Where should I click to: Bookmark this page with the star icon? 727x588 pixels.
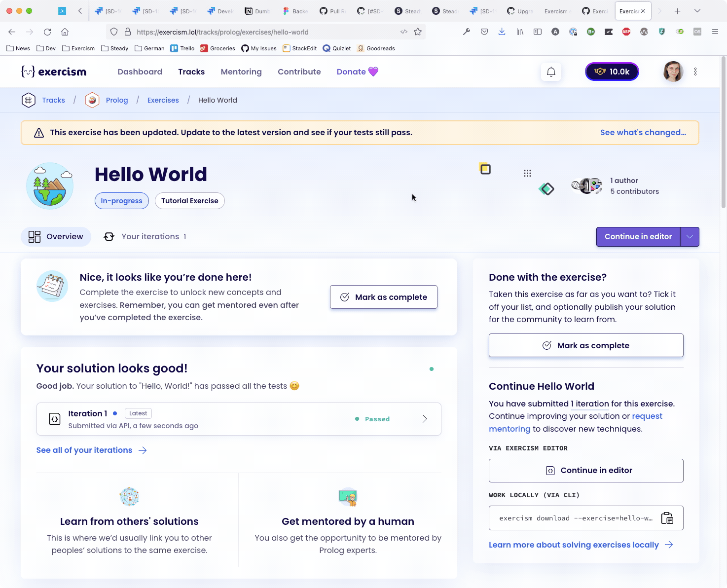(418, 32)
